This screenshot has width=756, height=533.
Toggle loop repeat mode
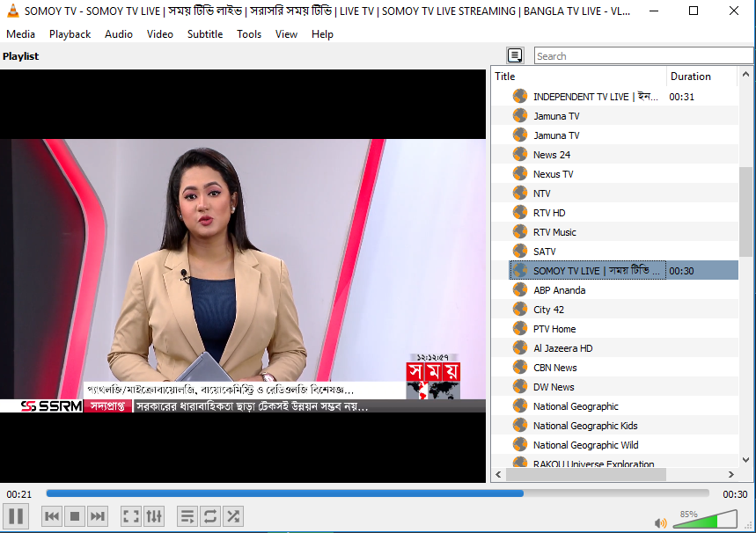(210, 516)
